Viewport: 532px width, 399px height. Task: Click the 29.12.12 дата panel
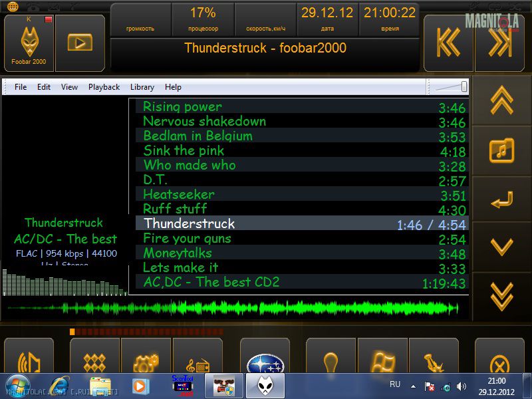click(x=327, y=20)
